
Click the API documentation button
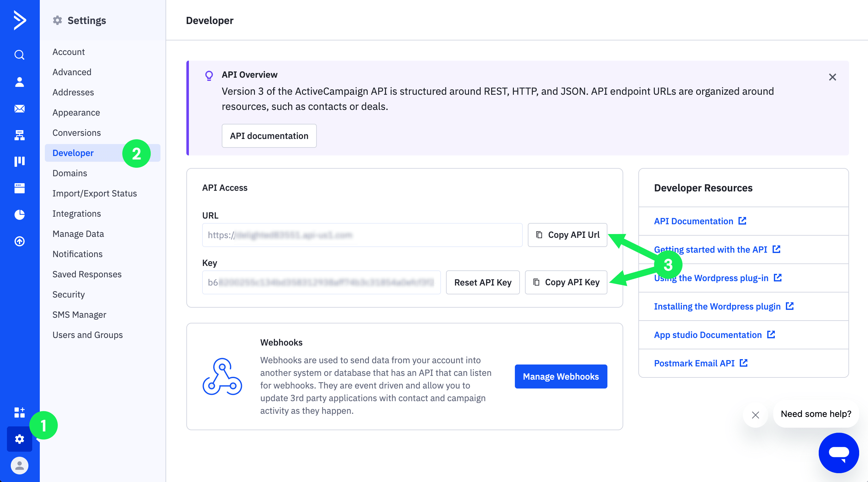(269, 136)
